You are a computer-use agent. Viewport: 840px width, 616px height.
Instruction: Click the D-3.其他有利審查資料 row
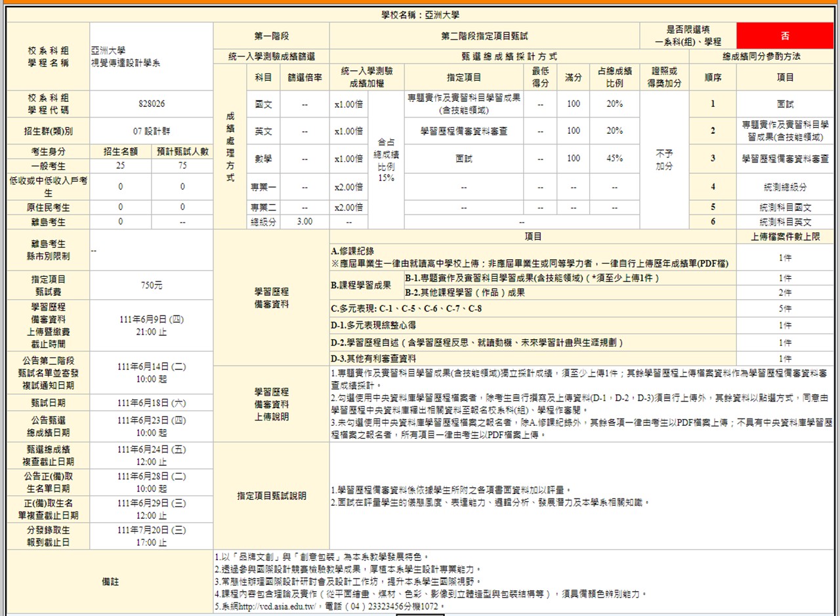[533, 359]
